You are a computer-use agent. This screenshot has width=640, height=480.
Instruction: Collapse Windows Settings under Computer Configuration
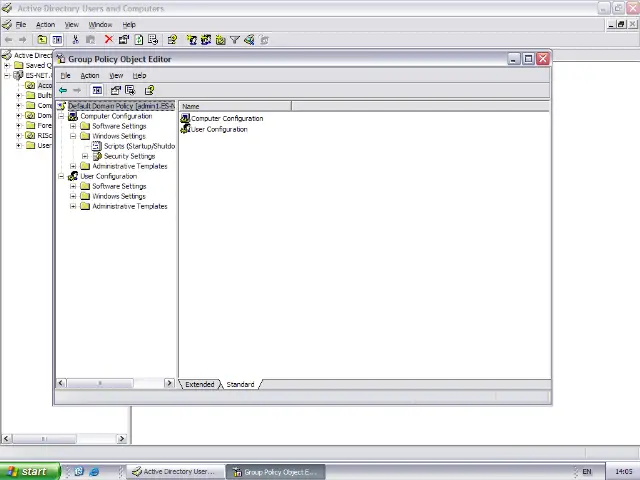click(x=73, y=136)
